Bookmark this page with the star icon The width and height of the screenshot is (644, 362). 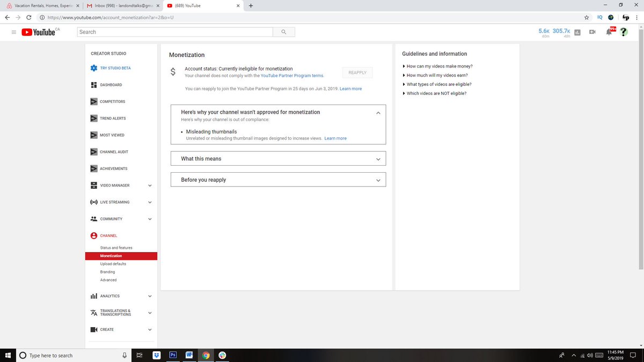click(587, 17)
